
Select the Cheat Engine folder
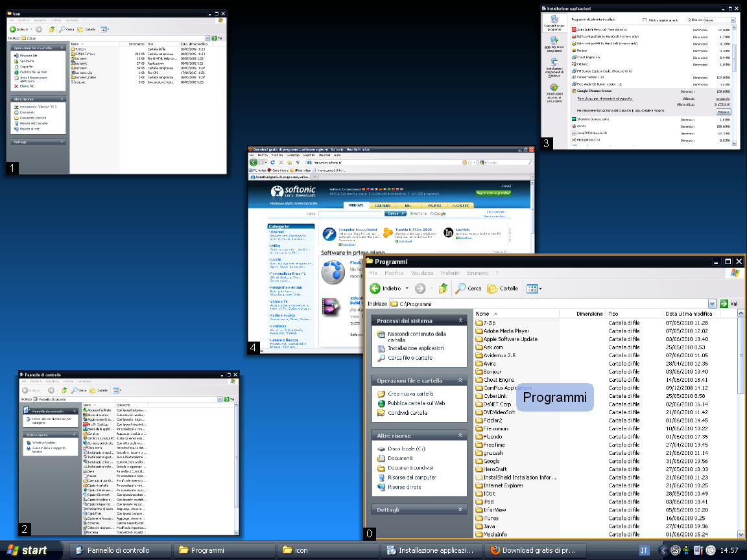tap(495, 380)
